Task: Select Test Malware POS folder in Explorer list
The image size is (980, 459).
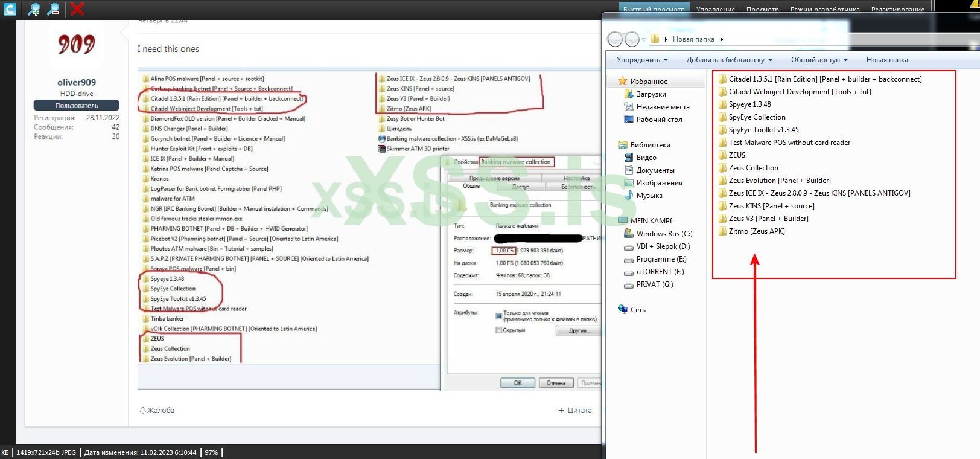Action: point(784,142)
